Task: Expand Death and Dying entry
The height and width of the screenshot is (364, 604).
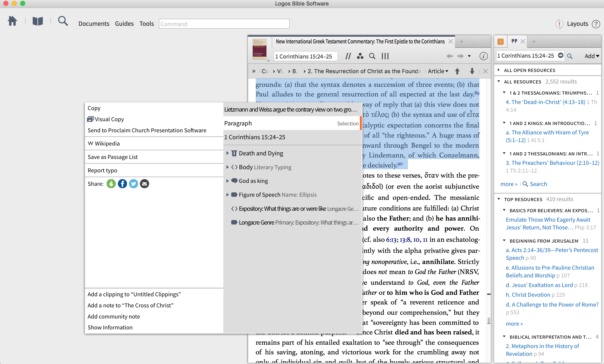Action: coord(228,153)
